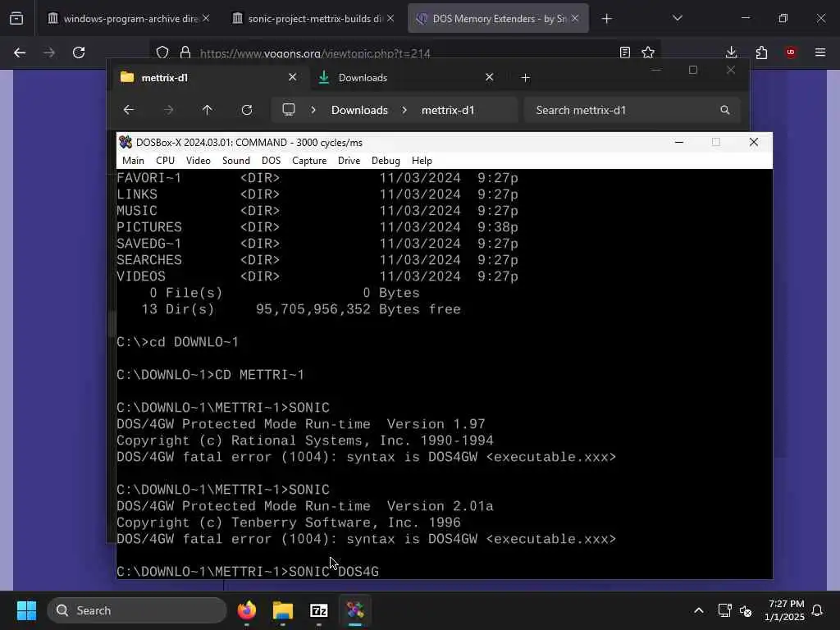Add a new File Explorer tab

click(526, 78)
